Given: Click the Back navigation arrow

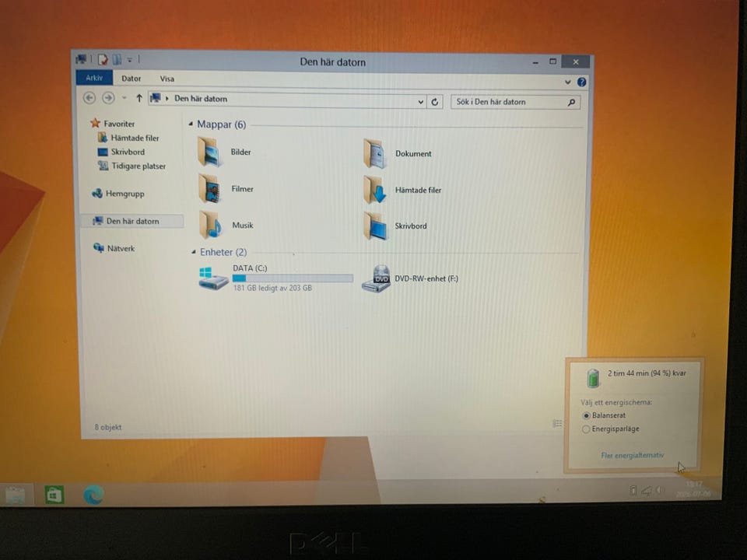Looking at the screenshot, I should (89, 98).
